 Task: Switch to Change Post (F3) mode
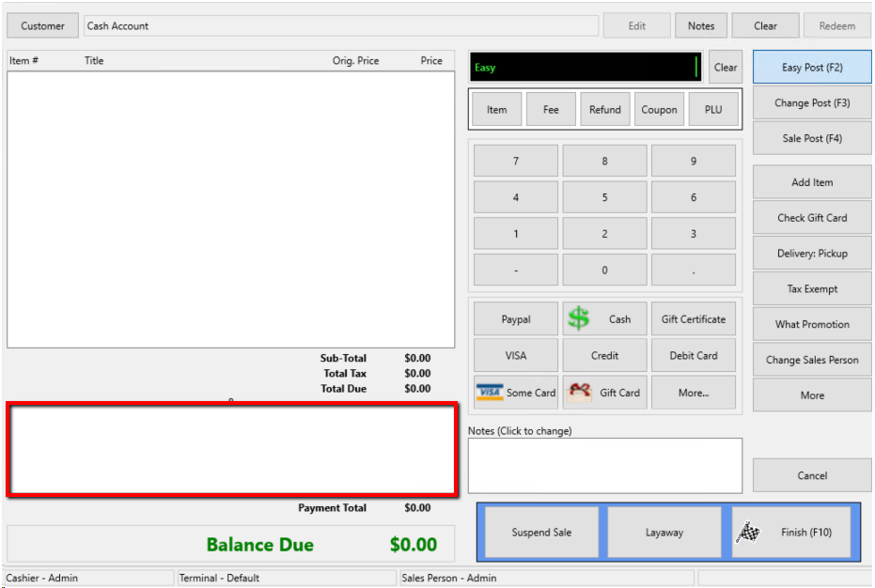812,103
